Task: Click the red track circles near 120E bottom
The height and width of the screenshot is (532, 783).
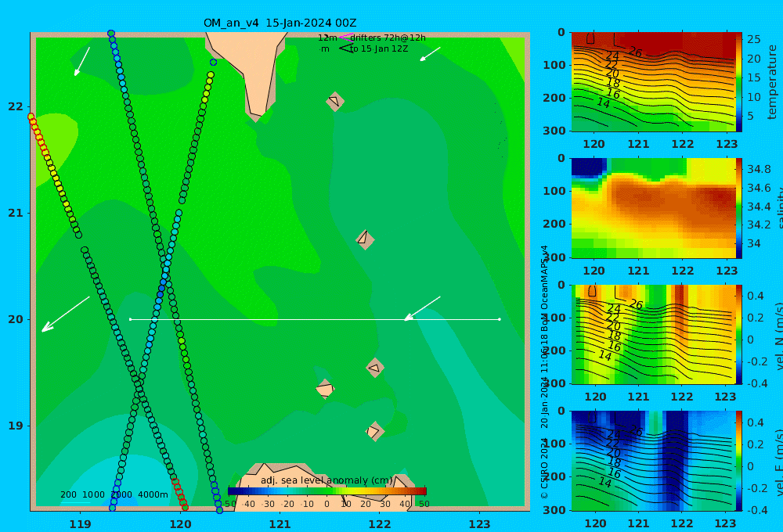Action: click(x=180, y=494)
